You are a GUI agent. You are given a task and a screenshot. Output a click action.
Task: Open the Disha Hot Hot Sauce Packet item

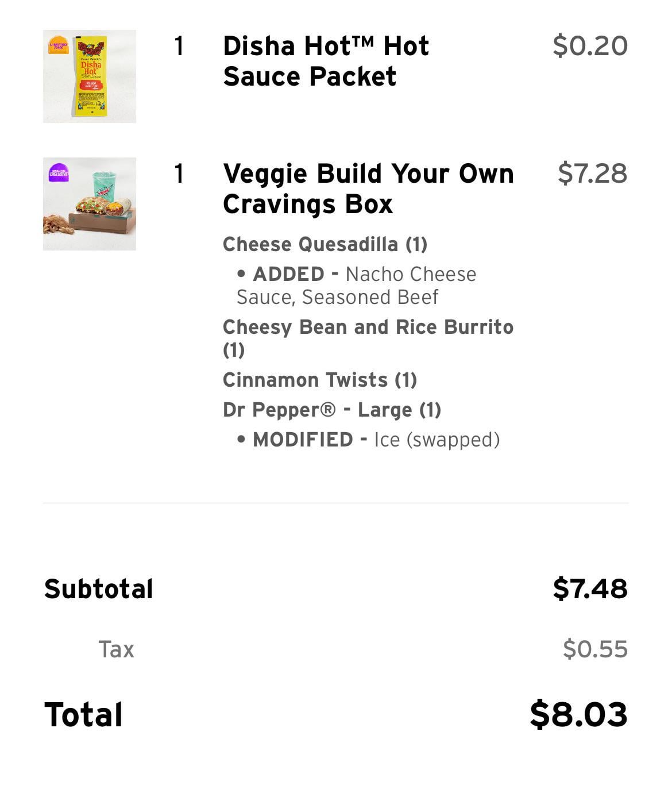(x=326, y=61)
